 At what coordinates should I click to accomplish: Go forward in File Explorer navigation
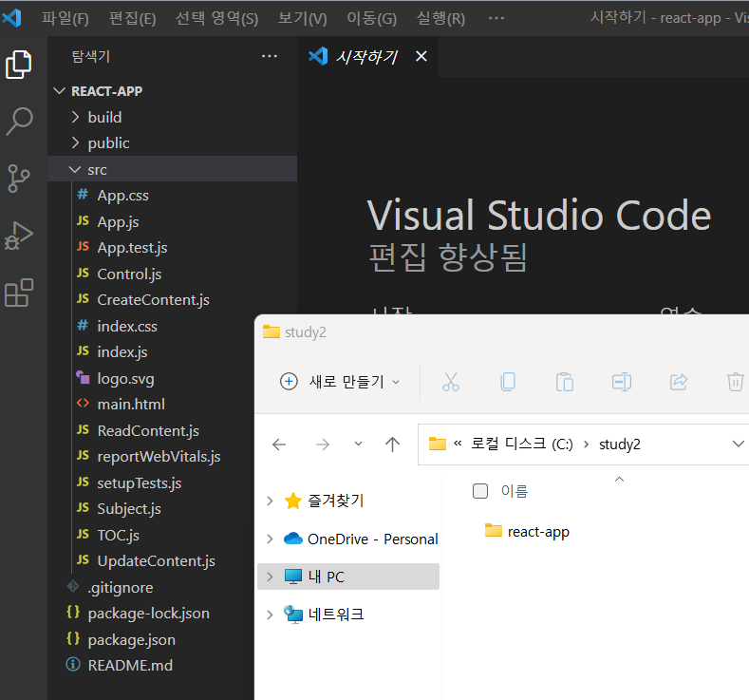(x=323, y=445)
